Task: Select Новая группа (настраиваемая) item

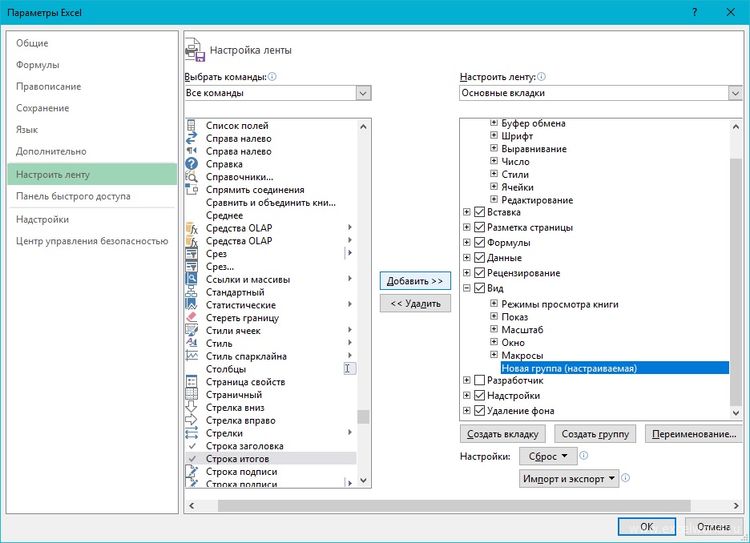Action: (x=615, y=368)
